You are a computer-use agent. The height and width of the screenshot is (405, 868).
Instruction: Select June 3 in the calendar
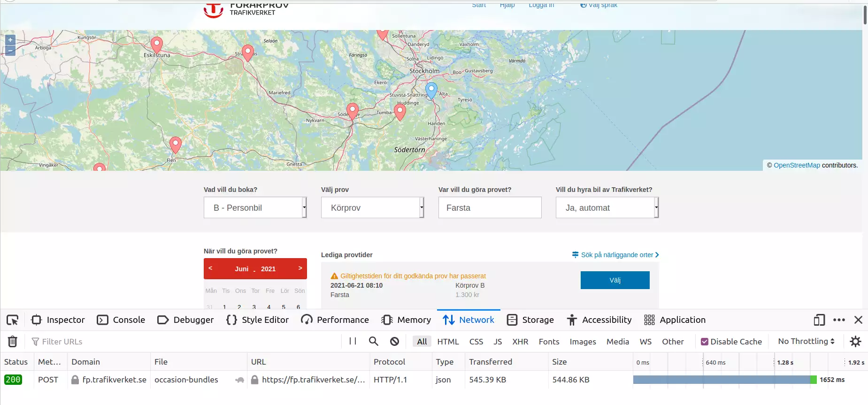(254, 307)
